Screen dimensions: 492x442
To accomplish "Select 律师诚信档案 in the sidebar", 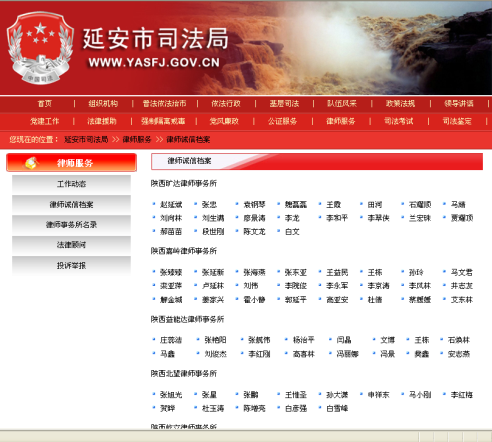I will pos(71,204).
